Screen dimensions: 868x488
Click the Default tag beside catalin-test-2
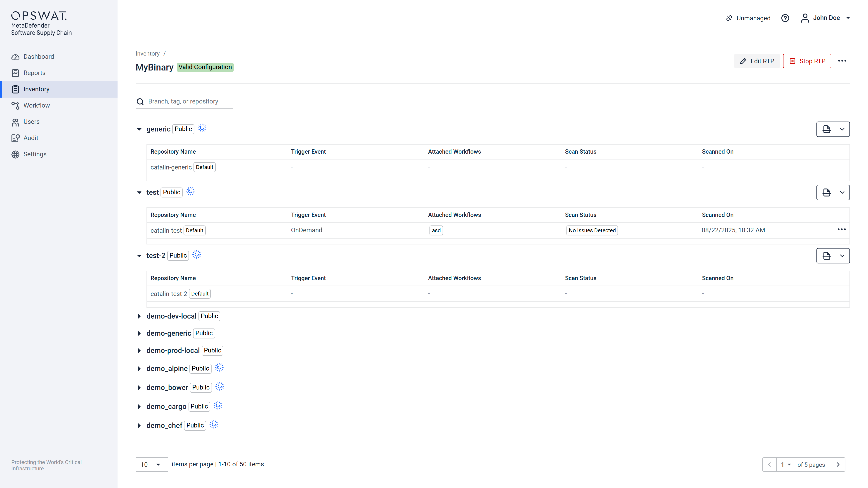point(200,294)
